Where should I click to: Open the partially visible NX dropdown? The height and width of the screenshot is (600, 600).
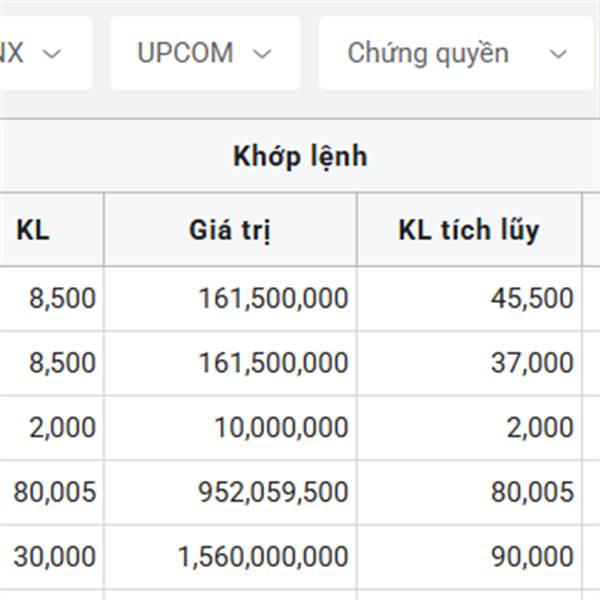point(40,53)
